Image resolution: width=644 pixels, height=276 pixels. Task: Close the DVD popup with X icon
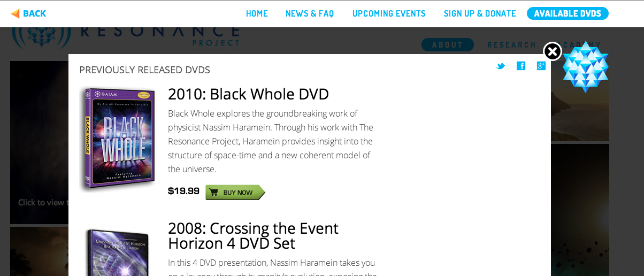[553, 51]
